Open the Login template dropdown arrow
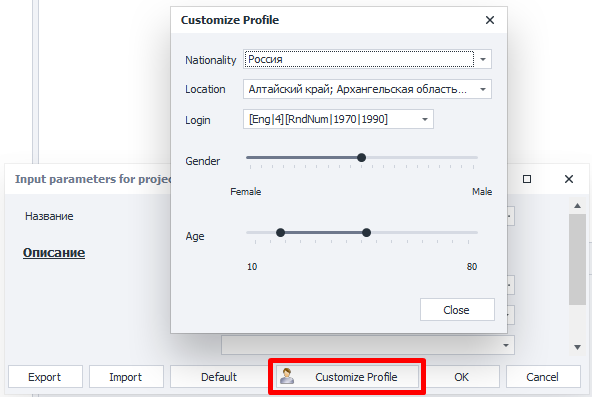The height and width of the screenshot is (397, 592). [x=425, y=119]
